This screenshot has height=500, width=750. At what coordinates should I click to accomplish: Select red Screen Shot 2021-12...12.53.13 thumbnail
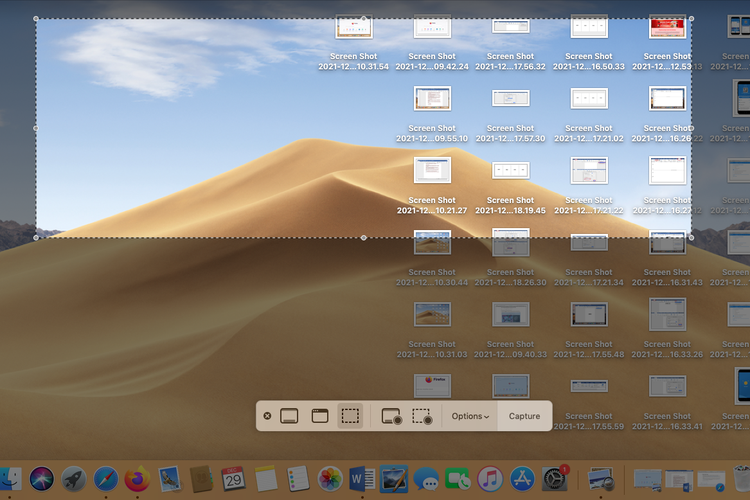click(667, 27)
